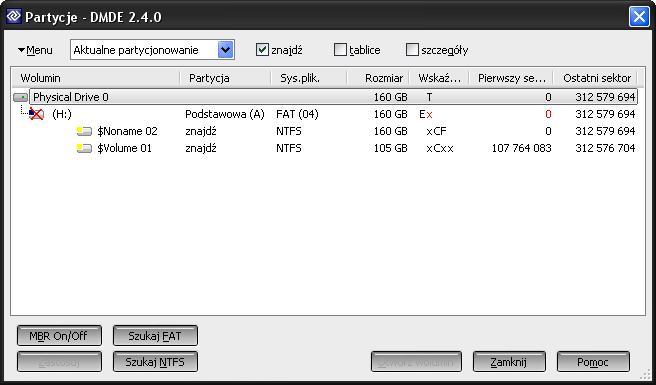
Task: Click the 105 GB size value
Action: (x=390, y=148)
